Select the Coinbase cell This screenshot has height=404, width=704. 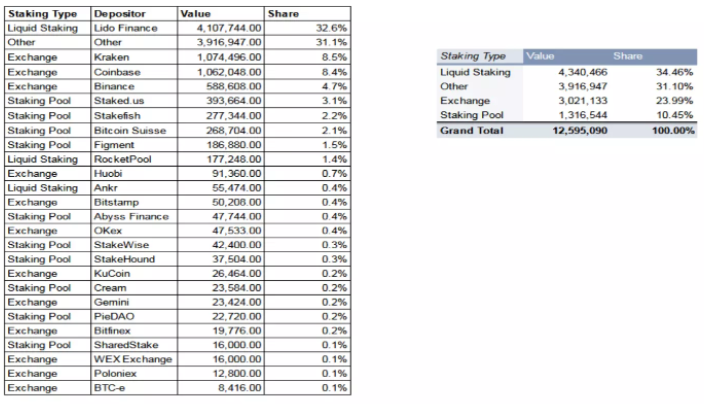[116, 72]
